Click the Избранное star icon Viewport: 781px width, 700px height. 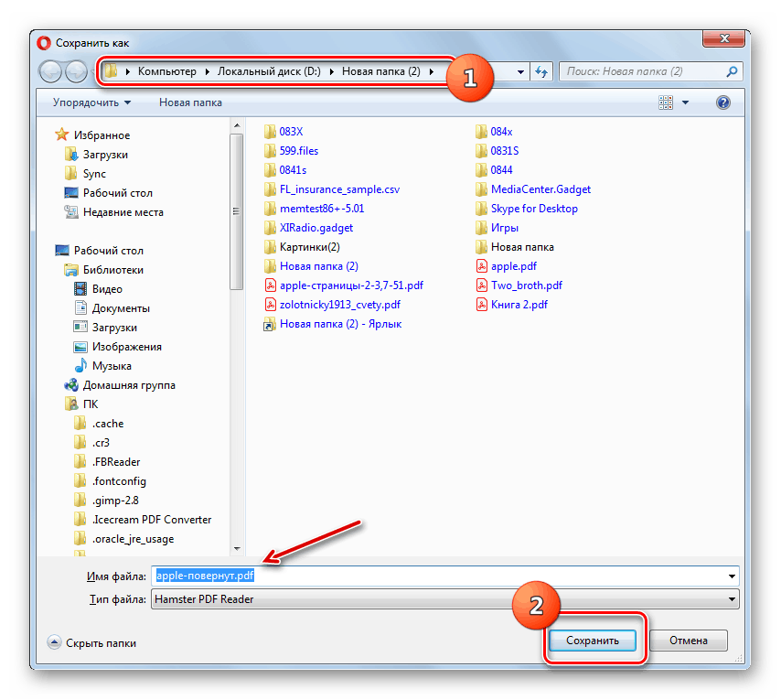click(x=62, y=135)
